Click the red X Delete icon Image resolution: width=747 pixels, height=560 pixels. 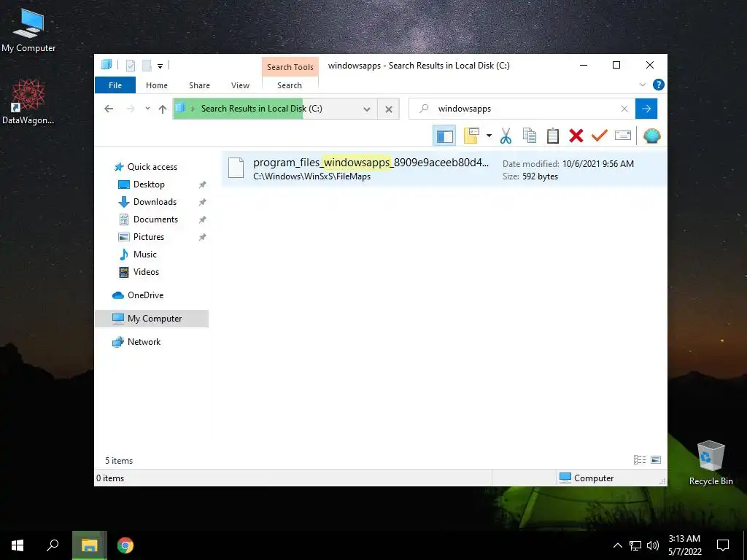click(576, 136)
